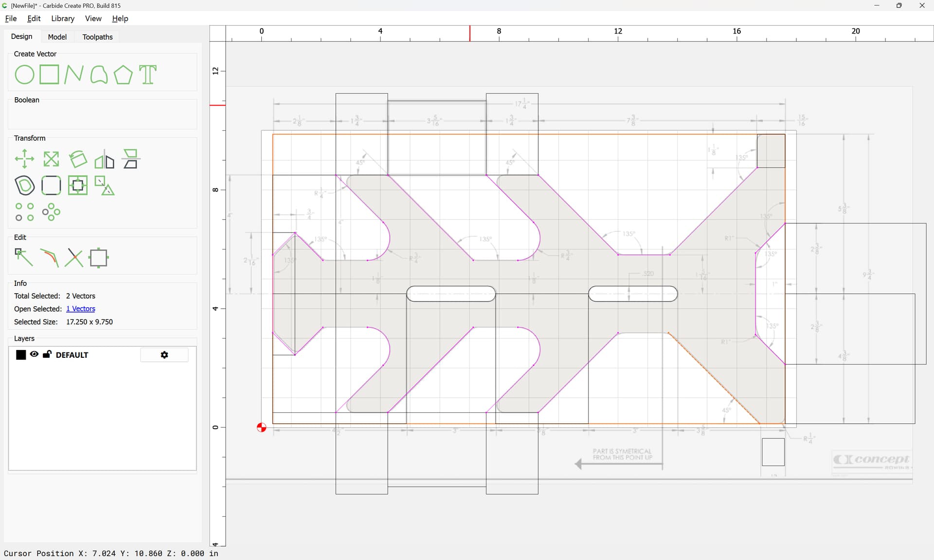This screenshot has height=560, width=934.
Task: Click the 'Selected Size: 17.250 x 9.750' value
Action: tap(90, 322)
